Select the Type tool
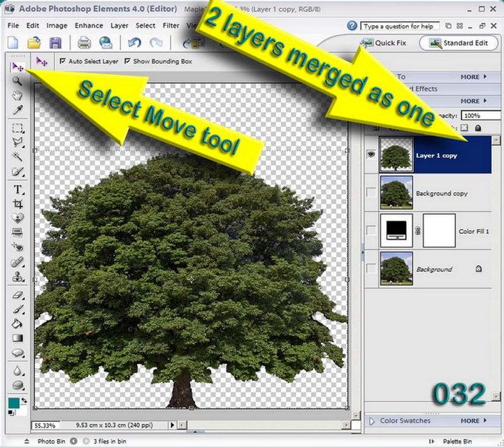The image size is (504, 447). tap(17, 189)
